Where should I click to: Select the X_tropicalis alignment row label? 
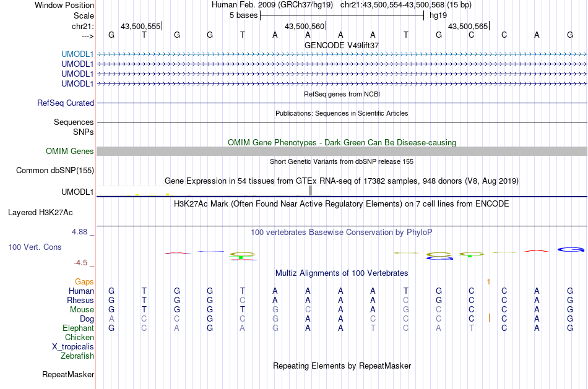click(x=73, y=347)
